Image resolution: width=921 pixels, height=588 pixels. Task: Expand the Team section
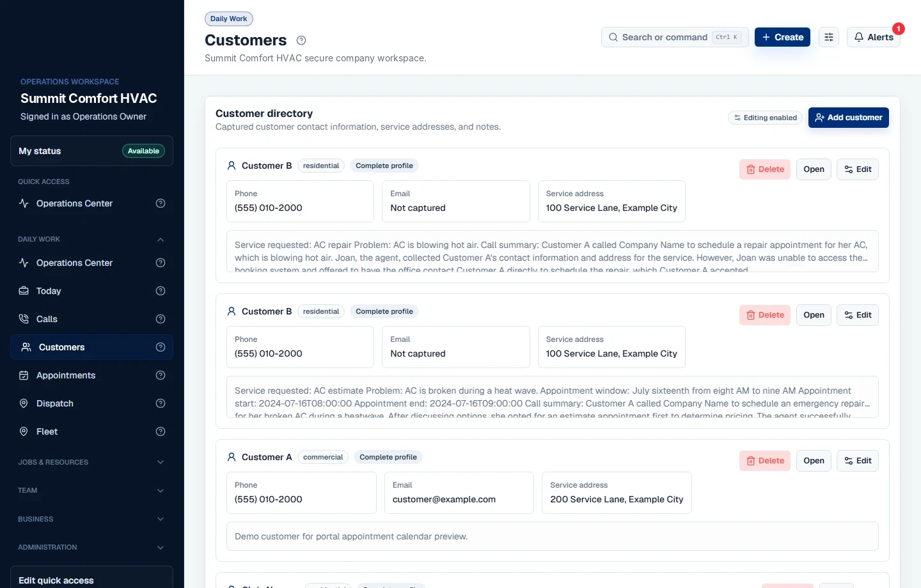91,490
